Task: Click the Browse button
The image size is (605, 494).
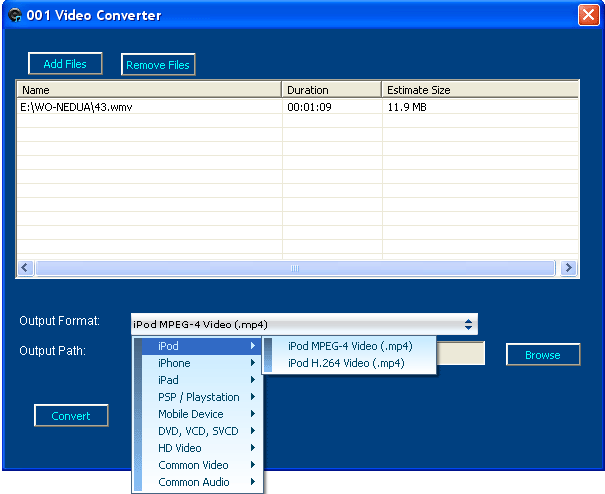Action: pos(543,355)
